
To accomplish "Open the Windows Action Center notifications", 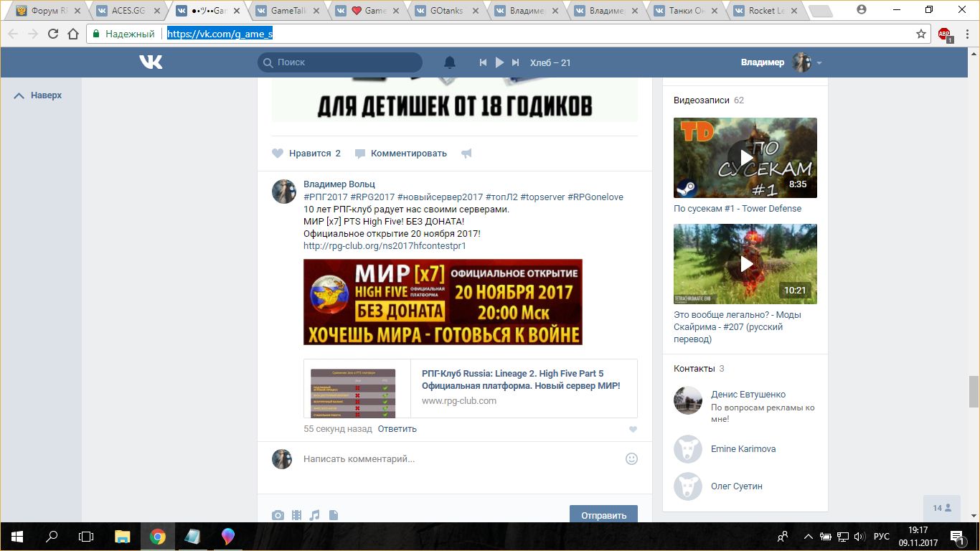I will (x=957, y=537).
